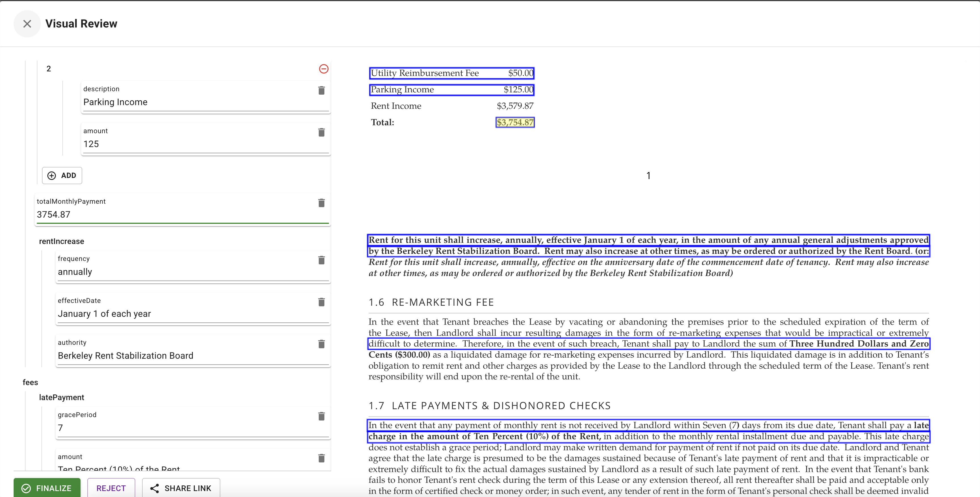Screen dimensions: 980x497
Task: Delete the late payment amount field
Action: click(x=321, y=458)
